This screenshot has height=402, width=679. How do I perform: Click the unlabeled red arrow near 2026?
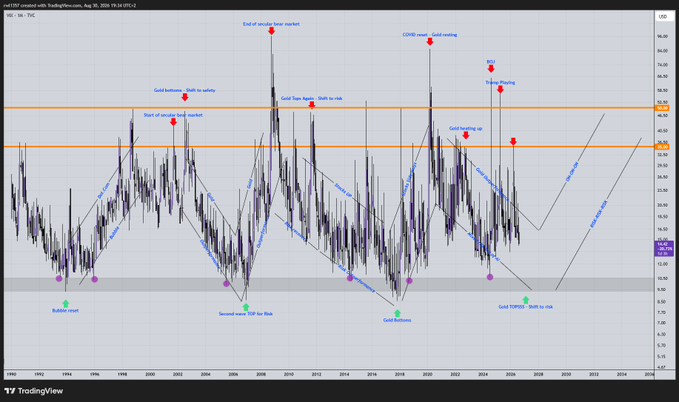pyautogui.click(x=513, y=142)
